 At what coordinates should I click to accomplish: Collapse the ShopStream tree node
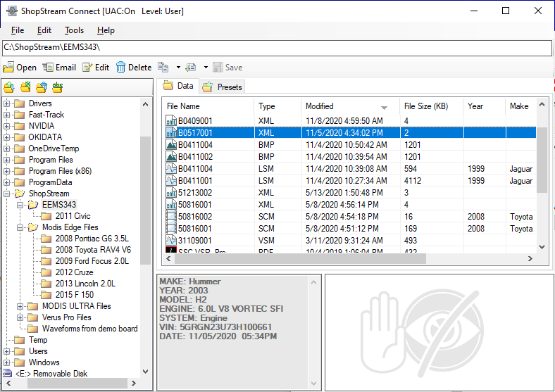8,194
